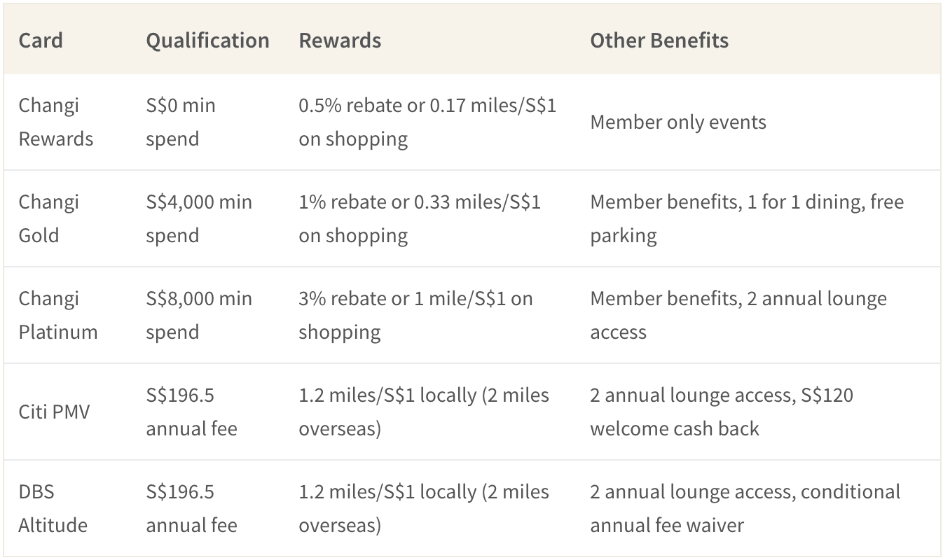The image size is (943, 560).
Task: Click the Member only events cell
Action: [x=678, y=122]
